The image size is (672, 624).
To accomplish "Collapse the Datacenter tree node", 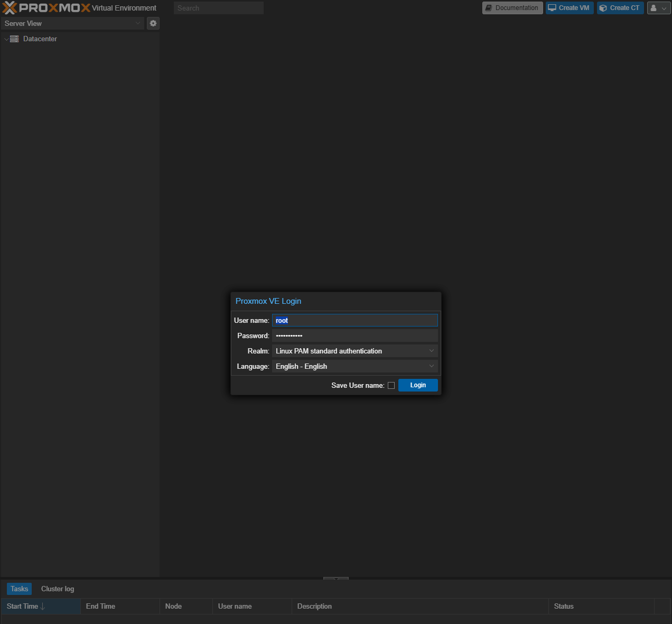I will pos(6,39).
